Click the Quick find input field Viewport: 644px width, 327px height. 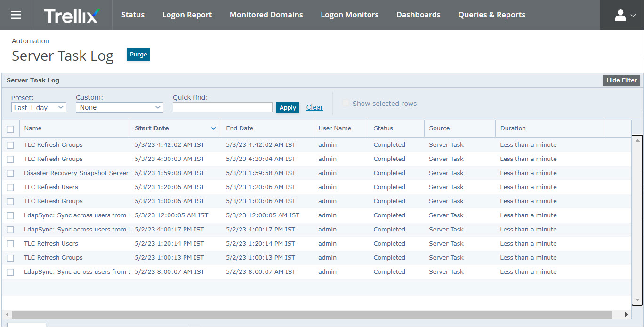(x=223, y=107)
